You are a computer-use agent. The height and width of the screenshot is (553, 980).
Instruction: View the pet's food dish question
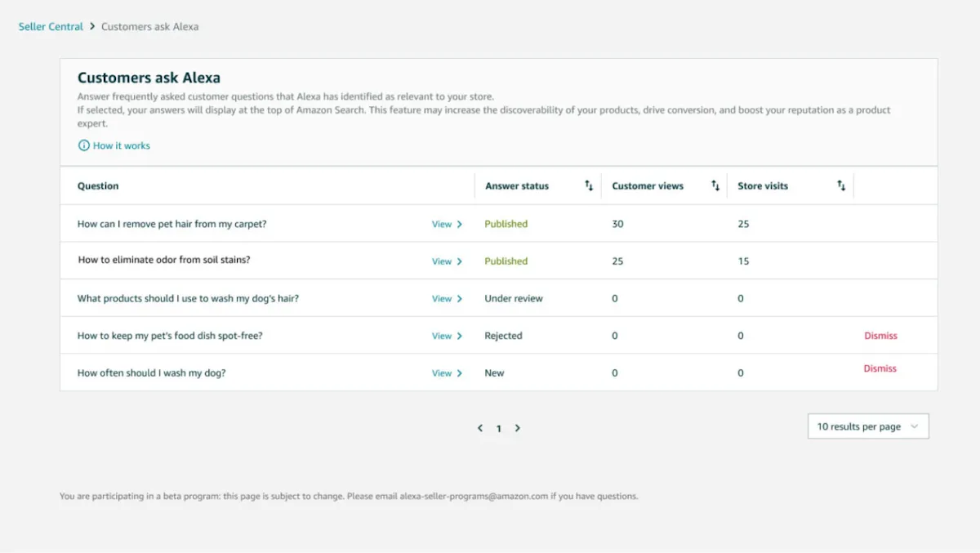pos(447,336)
